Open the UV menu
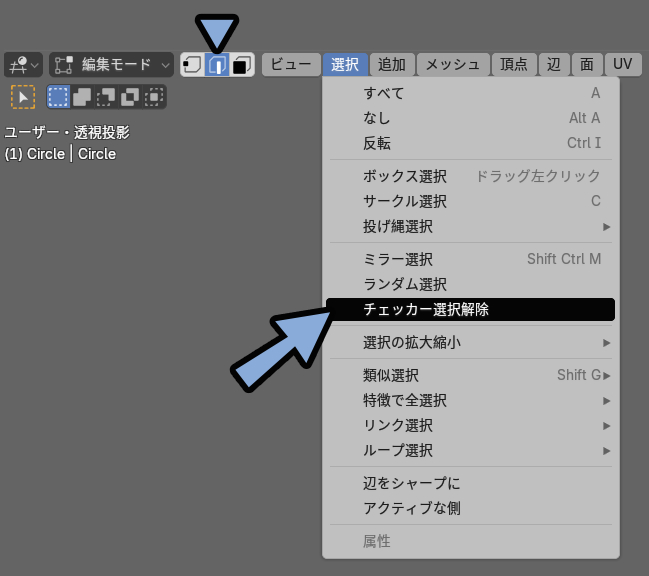This screenshot has width=649, height=576. pyautogui.click(x=623, y=65)
